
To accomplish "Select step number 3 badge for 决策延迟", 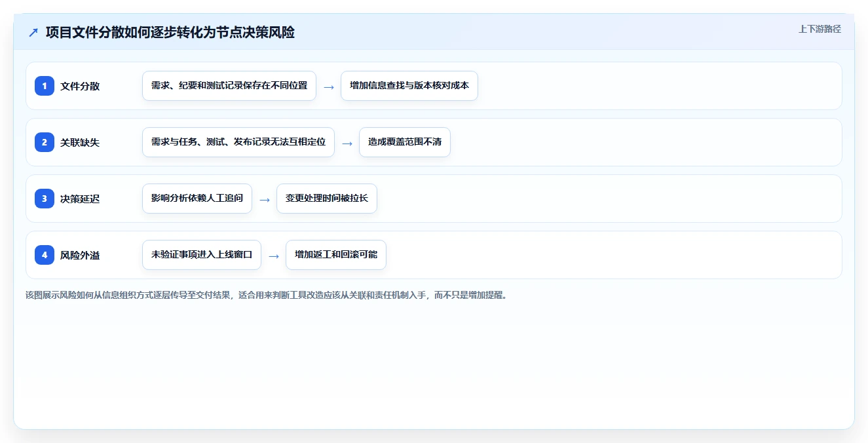I will point(45,199).
